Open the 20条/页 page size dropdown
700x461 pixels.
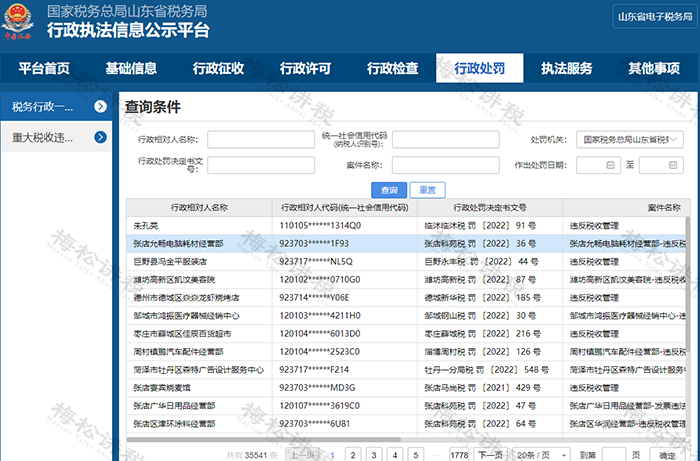tap(541, 455)
